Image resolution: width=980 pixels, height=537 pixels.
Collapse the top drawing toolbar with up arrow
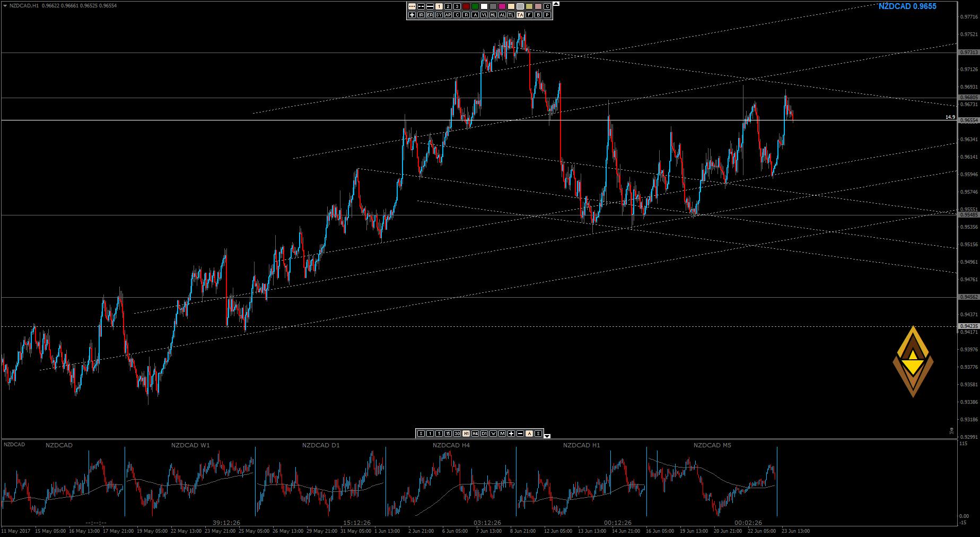pyautogui.click(x=556, y=4)
